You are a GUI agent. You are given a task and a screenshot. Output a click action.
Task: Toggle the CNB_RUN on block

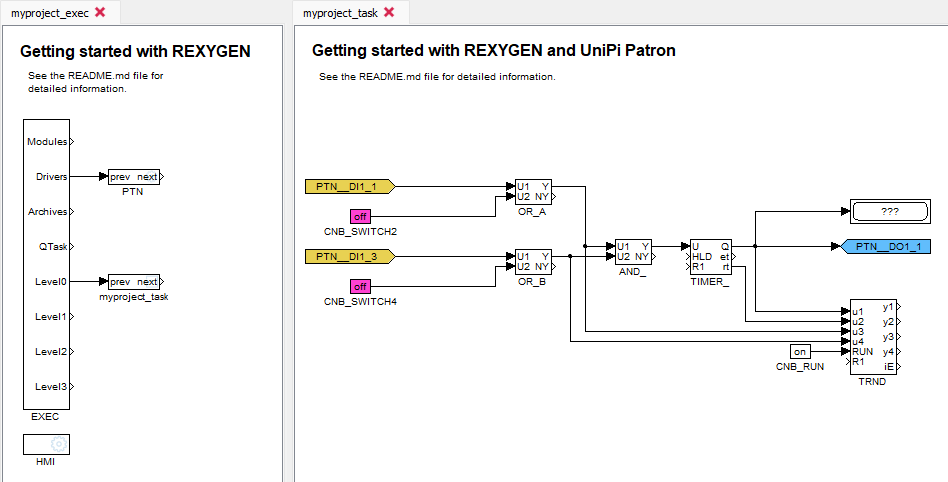tap(800, 351)
